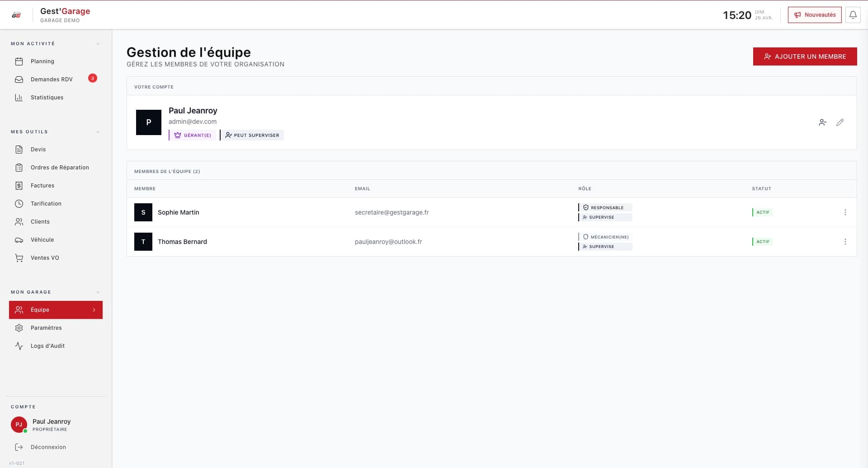This screenshot has width=868, height=468.
Task: Open Sophie Martin's three-dot menu
Action: [x=845, y=212]
